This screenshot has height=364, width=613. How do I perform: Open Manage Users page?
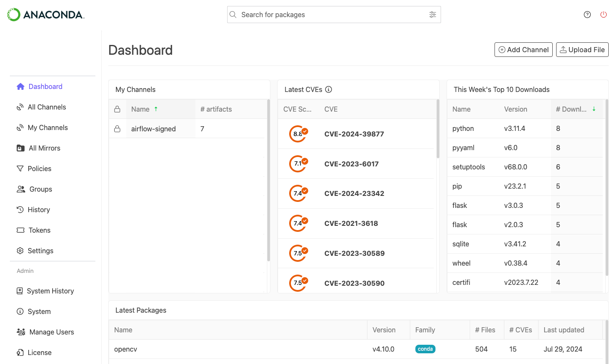tap(45, 332)
